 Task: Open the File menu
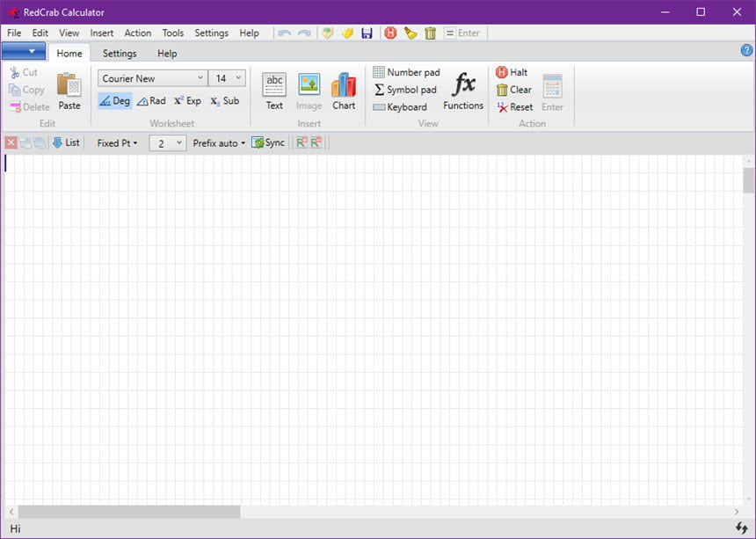click(x=14, y=33)
